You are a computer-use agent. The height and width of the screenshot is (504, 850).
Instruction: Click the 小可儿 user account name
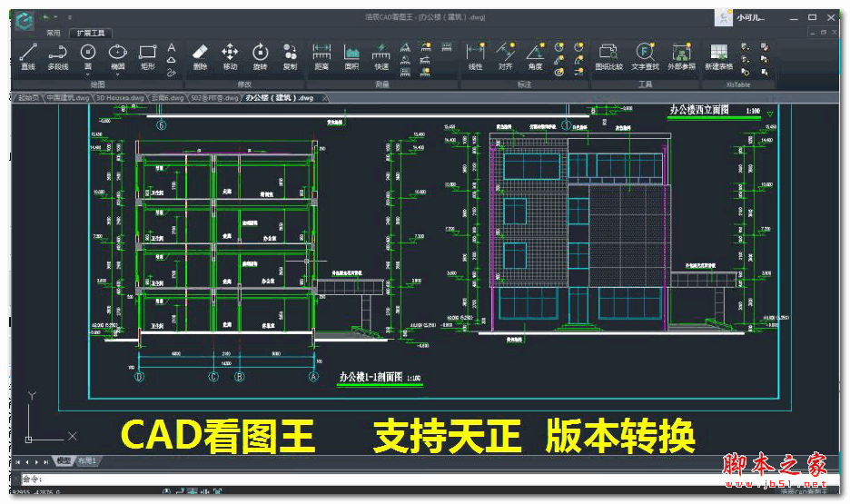750,18
